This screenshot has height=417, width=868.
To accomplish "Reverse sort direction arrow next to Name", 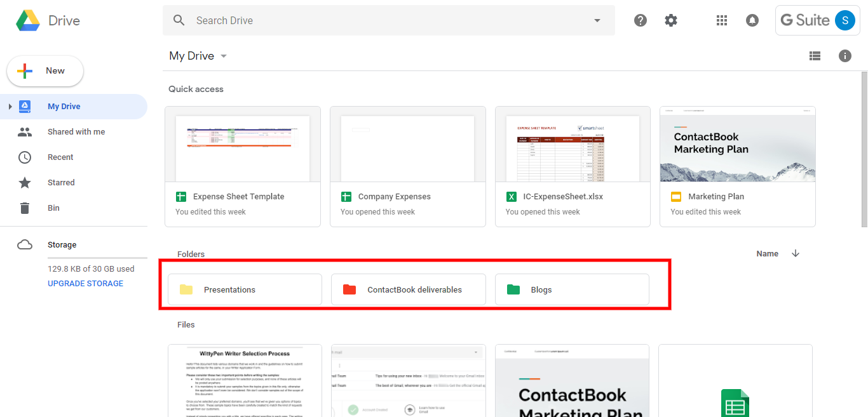I will point(796,253).
